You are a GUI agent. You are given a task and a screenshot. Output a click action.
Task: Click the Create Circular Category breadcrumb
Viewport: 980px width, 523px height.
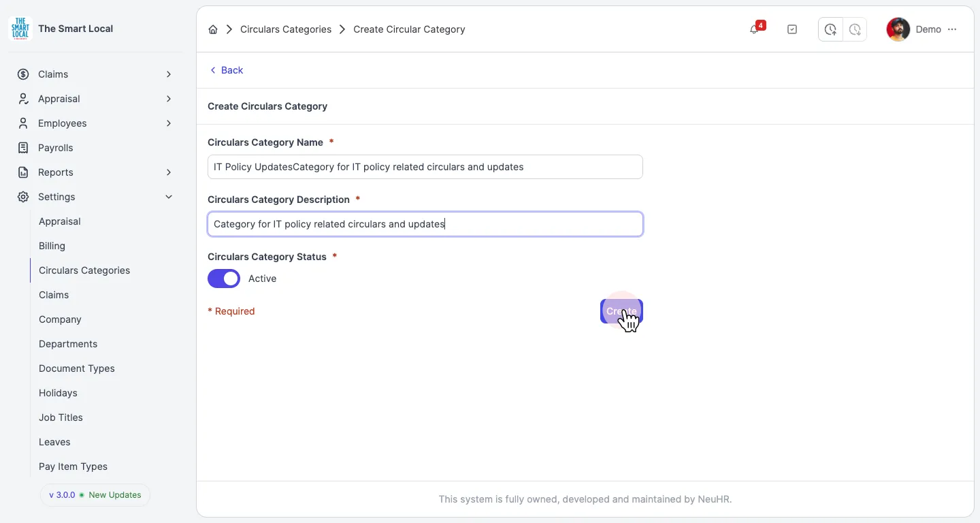click(x=409, y=29)
